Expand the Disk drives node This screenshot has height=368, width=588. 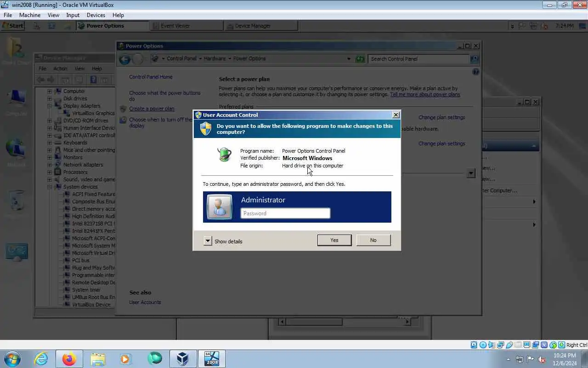point(50,98)
